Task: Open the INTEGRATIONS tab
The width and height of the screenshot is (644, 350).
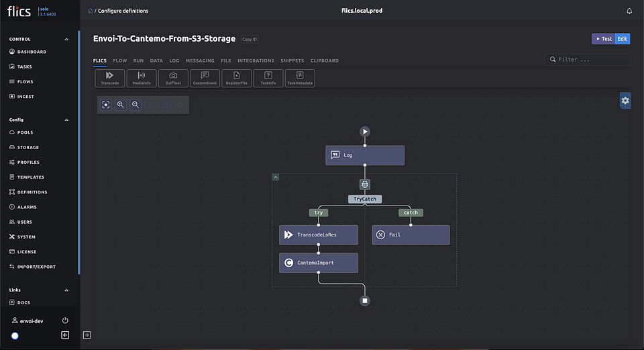Action: pyautogui.click(x=256, y=60)
